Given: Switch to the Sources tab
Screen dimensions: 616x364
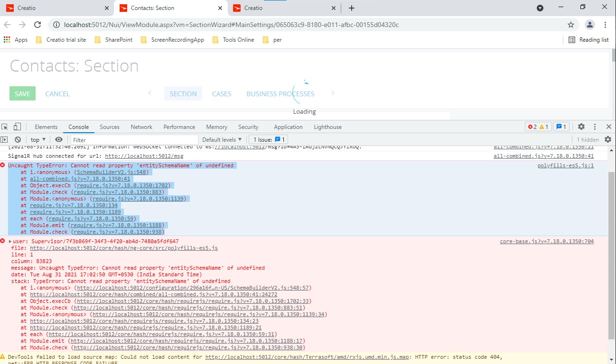Looking at the screenshot, I should 110,127.
